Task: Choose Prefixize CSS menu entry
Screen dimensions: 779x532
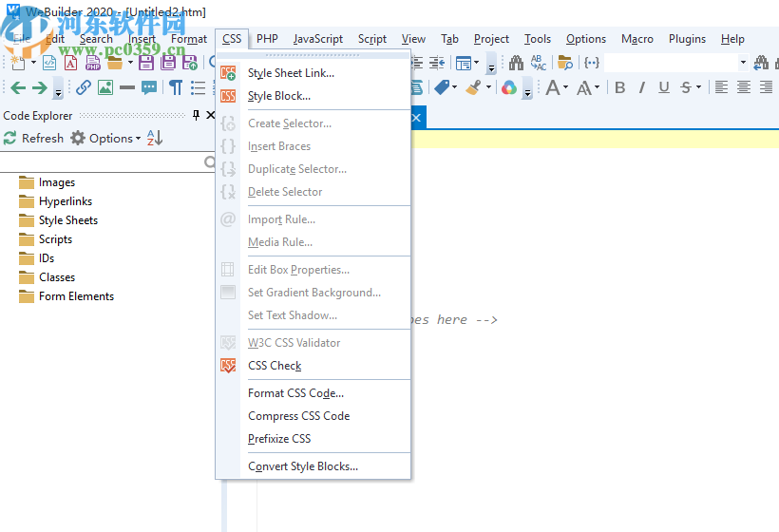Action: coord(279,439)
